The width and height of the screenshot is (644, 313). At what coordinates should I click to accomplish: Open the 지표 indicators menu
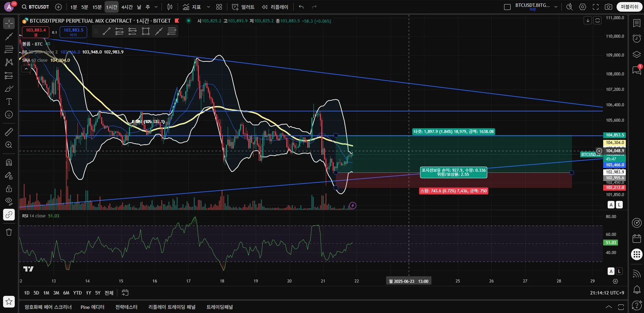point(192,7)
